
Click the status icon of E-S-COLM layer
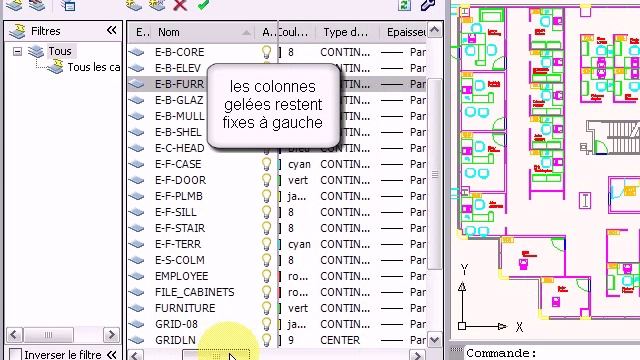137,260
